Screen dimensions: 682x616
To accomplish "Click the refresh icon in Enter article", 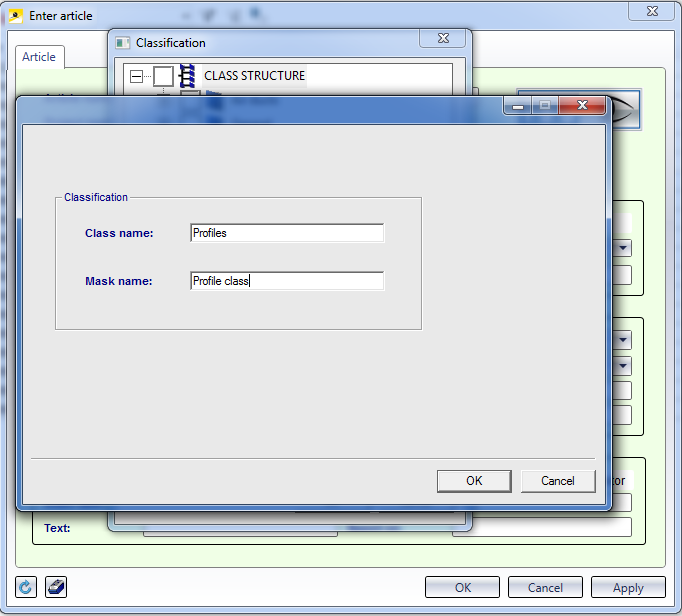I will (26, 587).
